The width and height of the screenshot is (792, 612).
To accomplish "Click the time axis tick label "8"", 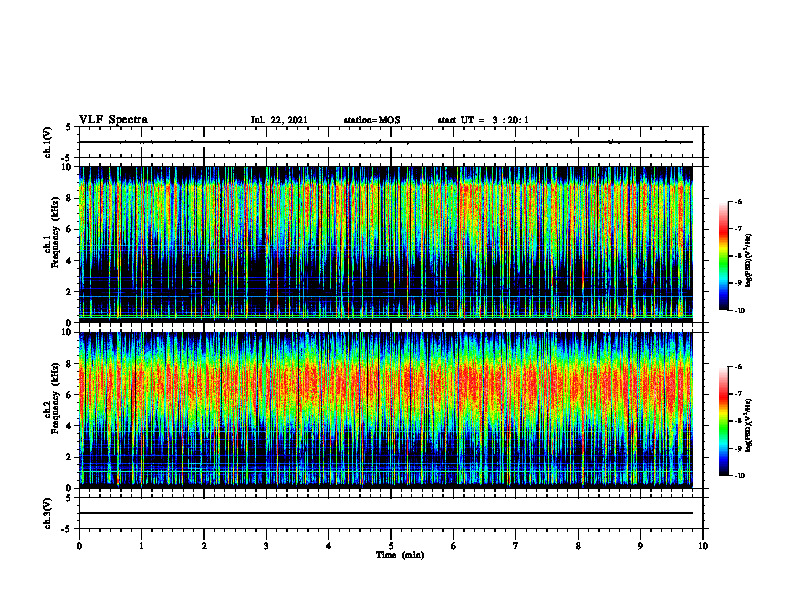I will tap(578, 546).
